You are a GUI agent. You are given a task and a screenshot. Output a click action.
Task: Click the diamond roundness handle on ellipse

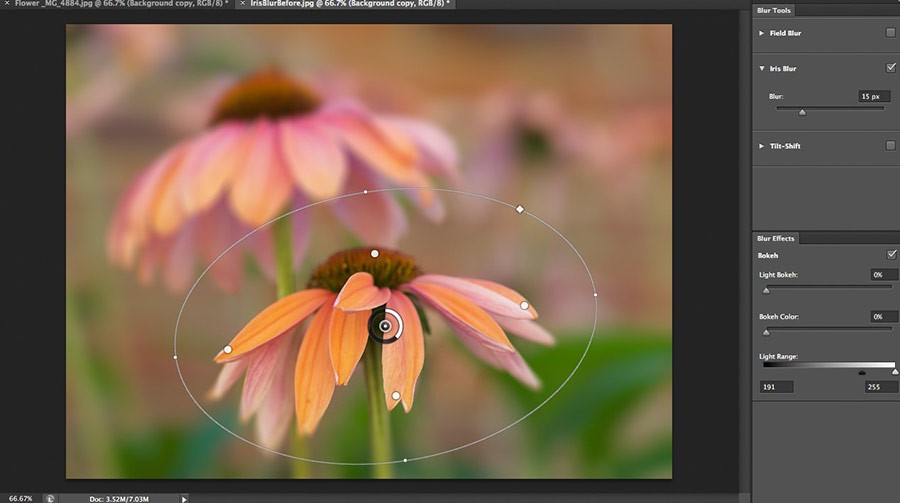(x=519, y=209)
